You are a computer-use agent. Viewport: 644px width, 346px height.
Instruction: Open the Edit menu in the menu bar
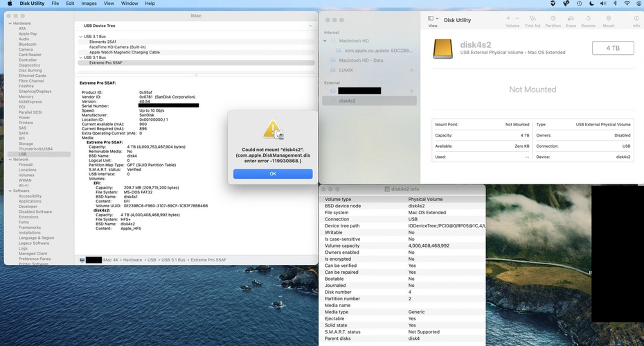[x=70, y=3]
